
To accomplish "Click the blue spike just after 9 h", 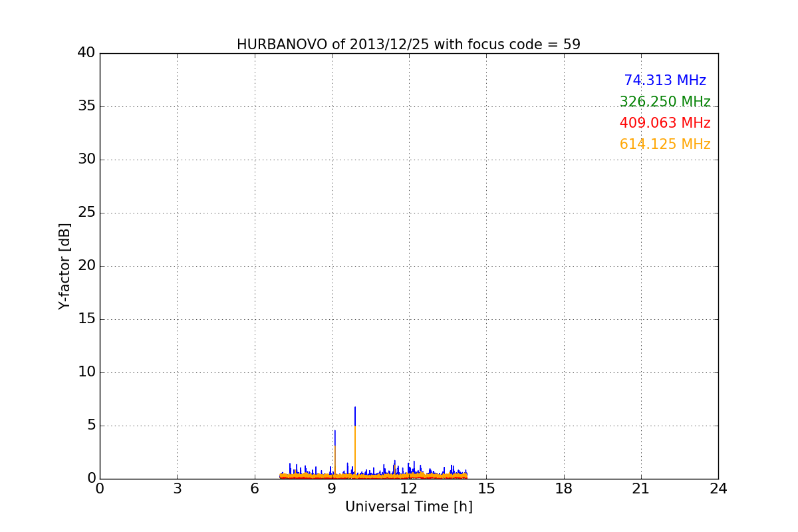I will click(x=335, y=438).
